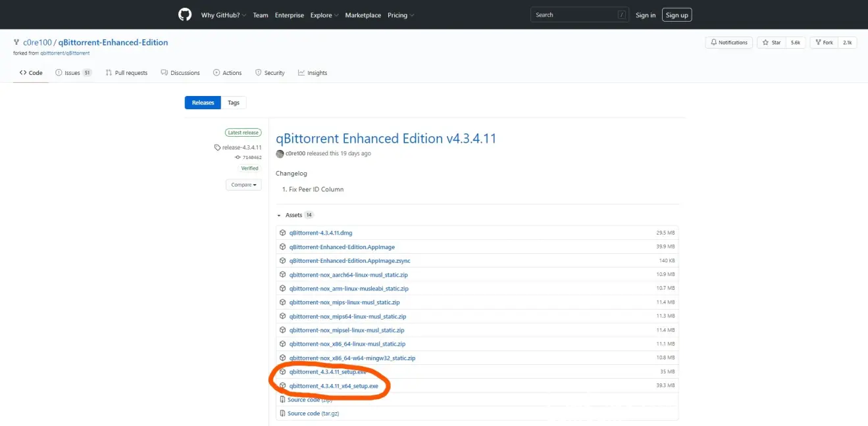Image resolution: width=868 pixels, height=426 pixels.
Task: Download qbittorrent-nox_aarch64-linux-musl_static.zip
Action: tap(348, 275)
